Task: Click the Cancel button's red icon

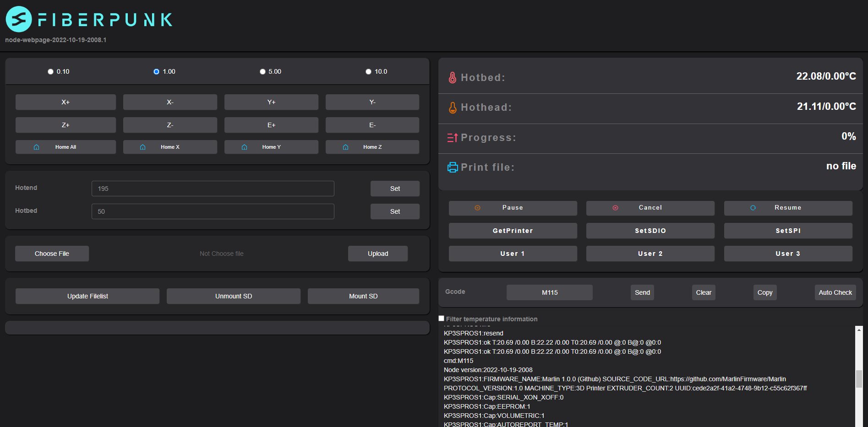Action: coord(615,208)
